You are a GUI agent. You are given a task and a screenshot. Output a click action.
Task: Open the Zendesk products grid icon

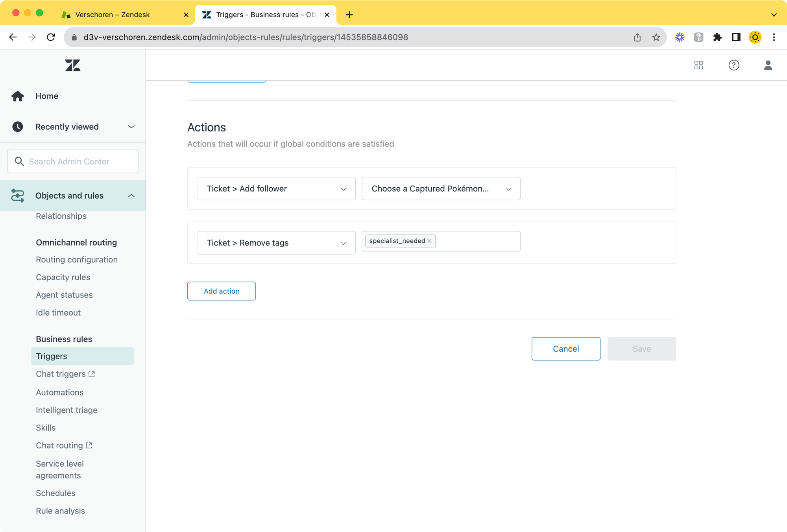point(698,65)
